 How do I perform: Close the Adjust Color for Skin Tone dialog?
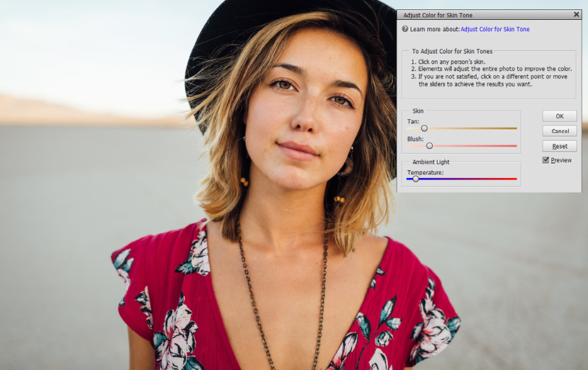[x=577, y=14]
